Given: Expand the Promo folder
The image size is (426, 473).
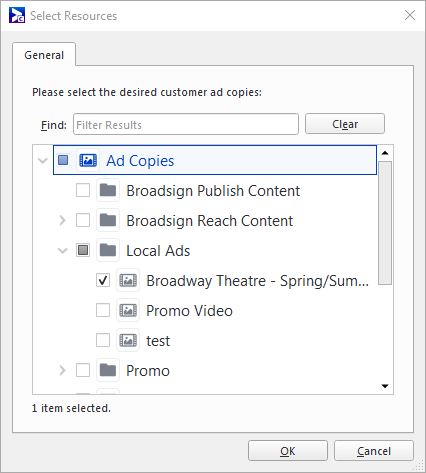Looking at the screenshot, I should pyautogui.click(x=62, y=370).
